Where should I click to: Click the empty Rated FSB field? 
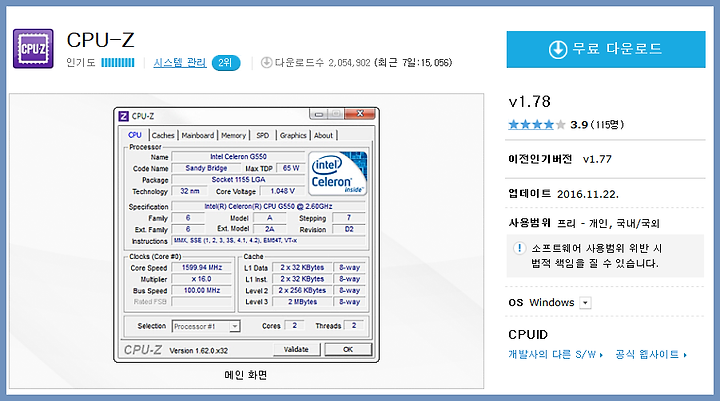[x=202, y=302]
